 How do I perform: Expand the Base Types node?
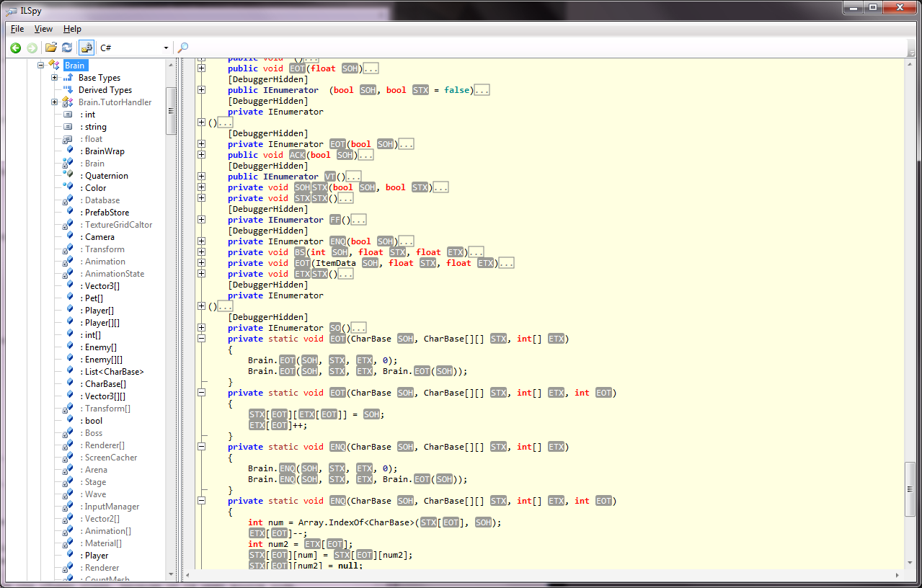point(54,78)
